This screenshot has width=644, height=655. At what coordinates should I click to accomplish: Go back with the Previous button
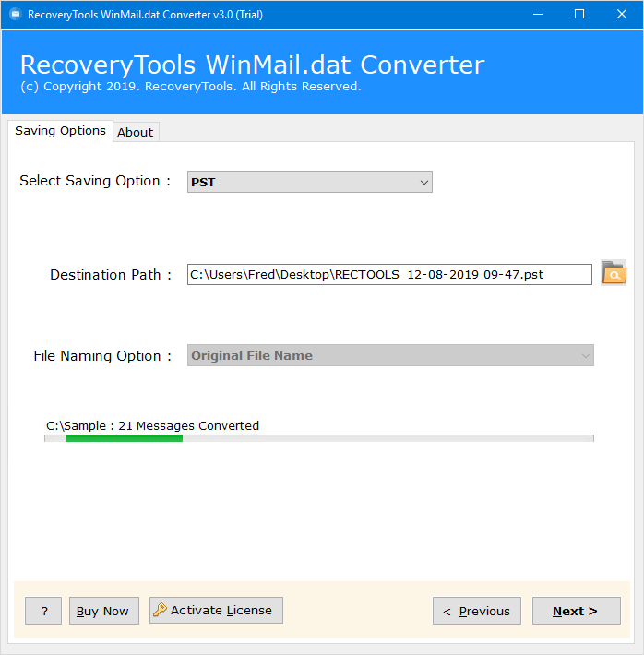[477, 611]
